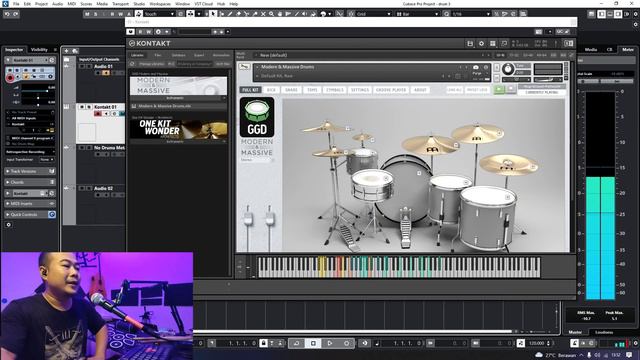Open the 1/16 quantize preset dropdown
Viewport: 640px width, 360px height.
[471, 14]
